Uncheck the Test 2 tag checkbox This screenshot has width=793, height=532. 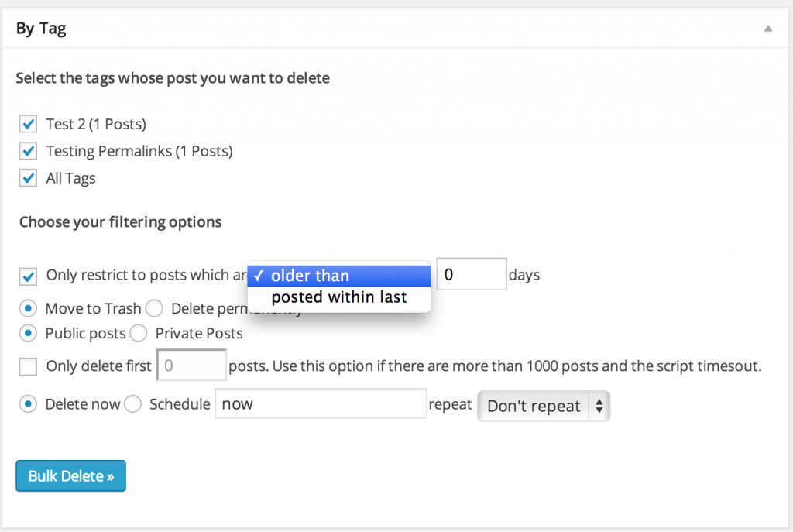28,124
